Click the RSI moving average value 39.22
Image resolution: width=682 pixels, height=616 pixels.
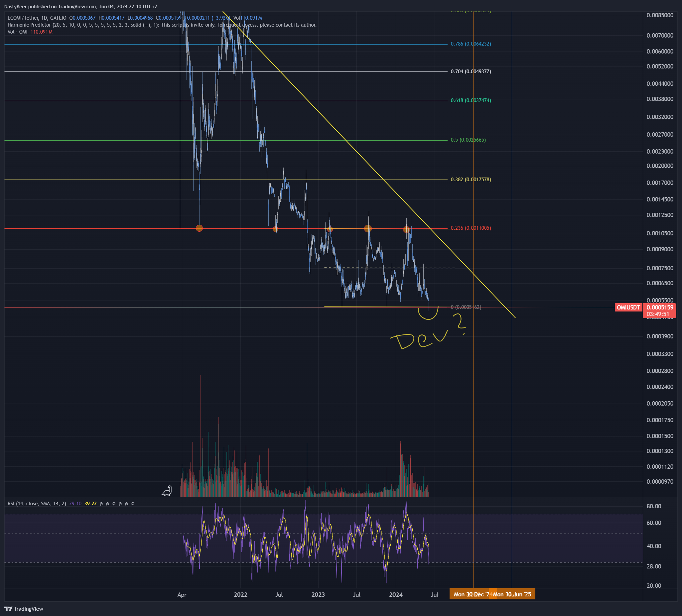coord(90,504)
